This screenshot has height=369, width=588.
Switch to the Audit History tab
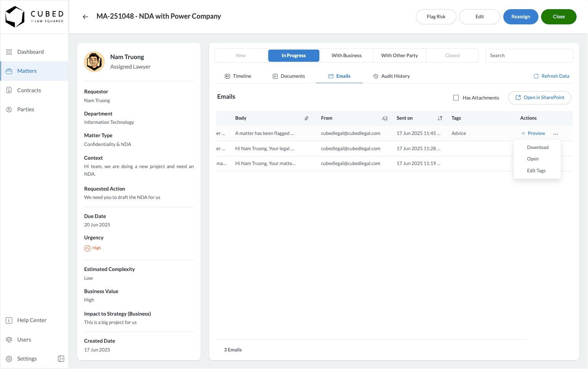pos(391,76)
